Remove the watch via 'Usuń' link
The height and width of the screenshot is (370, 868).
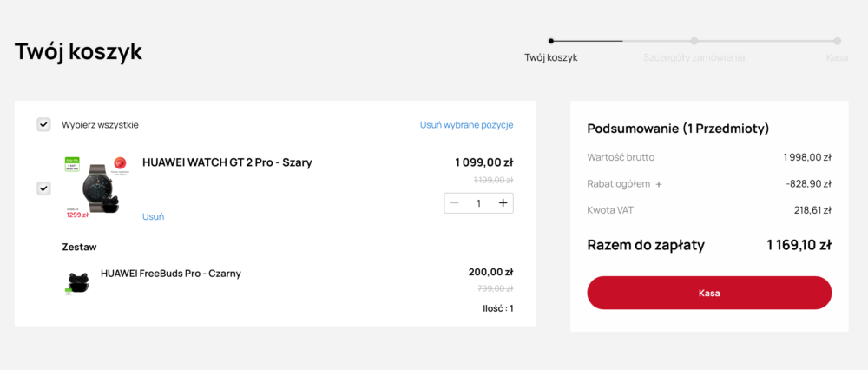click(x=154, y=216)
